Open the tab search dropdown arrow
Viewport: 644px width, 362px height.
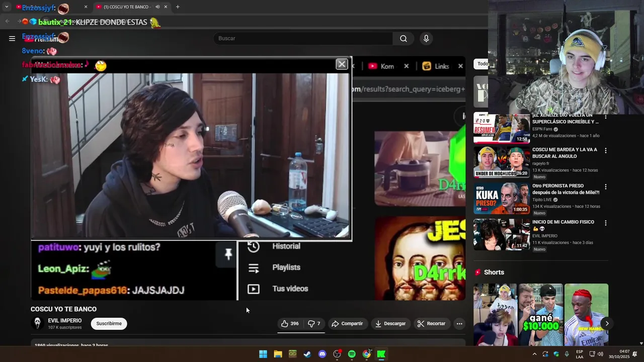coord(7,7)
